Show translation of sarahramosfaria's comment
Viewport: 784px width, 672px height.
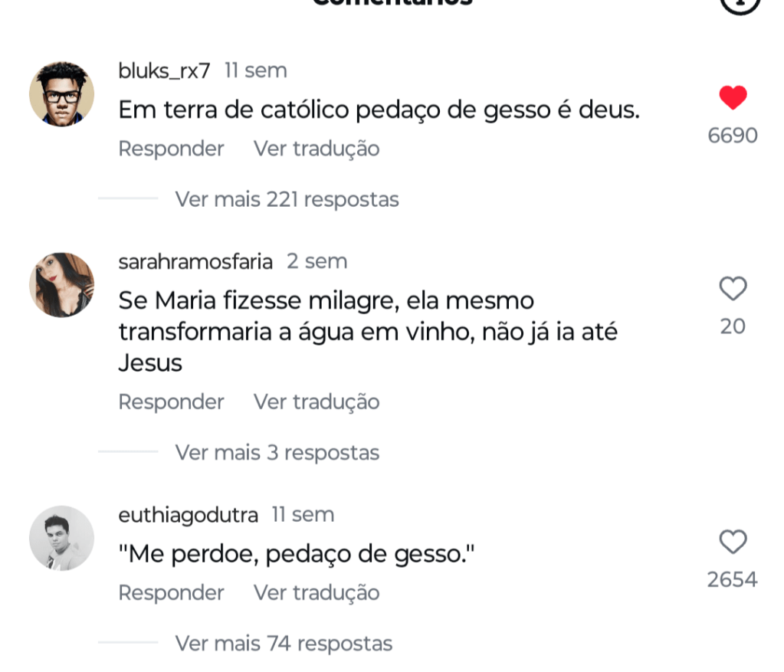317,402
